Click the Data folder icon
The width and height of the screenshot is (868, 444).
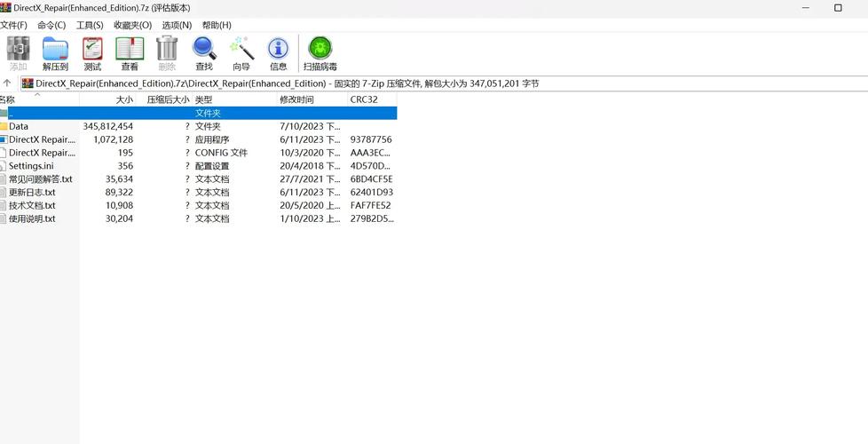[4, 126]
